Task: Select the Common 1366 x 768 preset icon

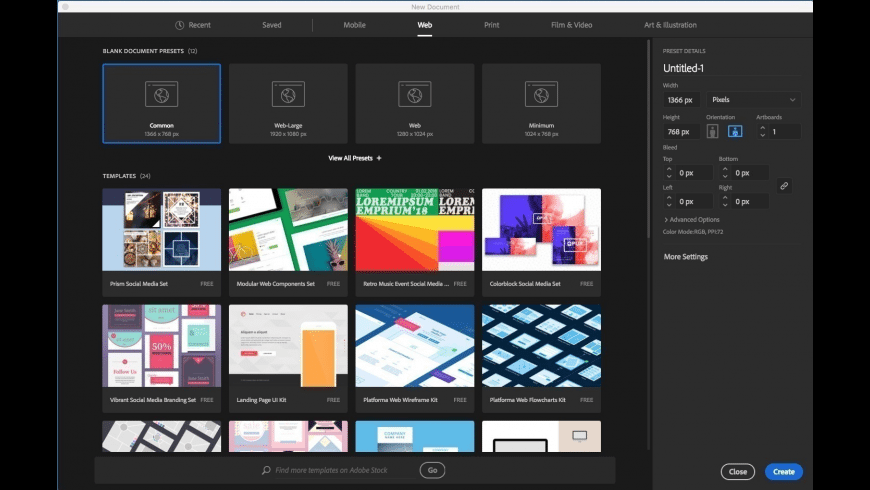Action: coord(161,94)
